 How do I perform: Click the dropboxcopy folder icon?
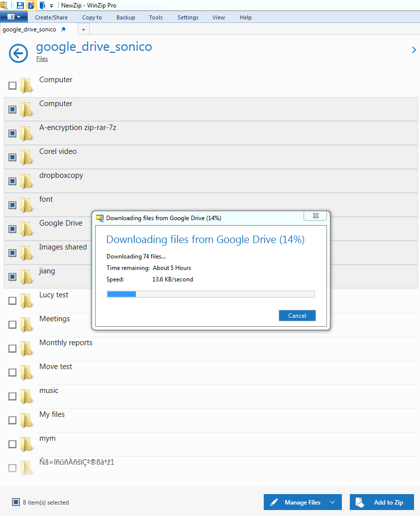(x=26, y=181)
